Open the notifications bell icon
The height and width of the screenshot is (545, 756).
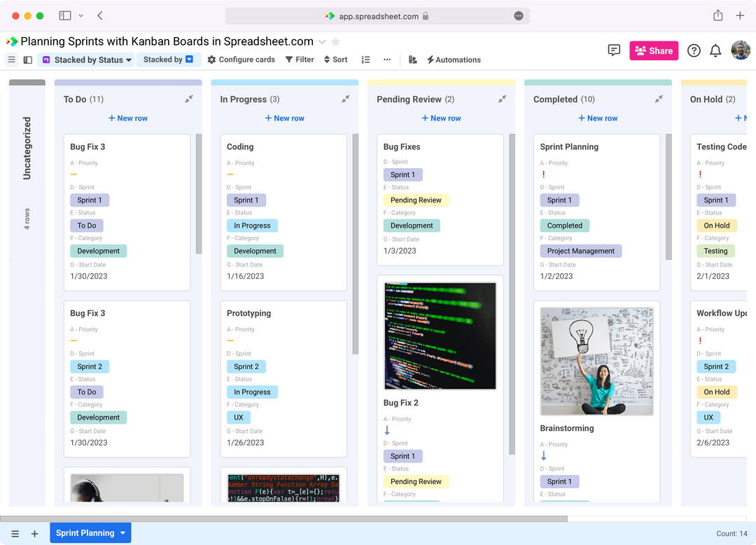coord(715,50)
